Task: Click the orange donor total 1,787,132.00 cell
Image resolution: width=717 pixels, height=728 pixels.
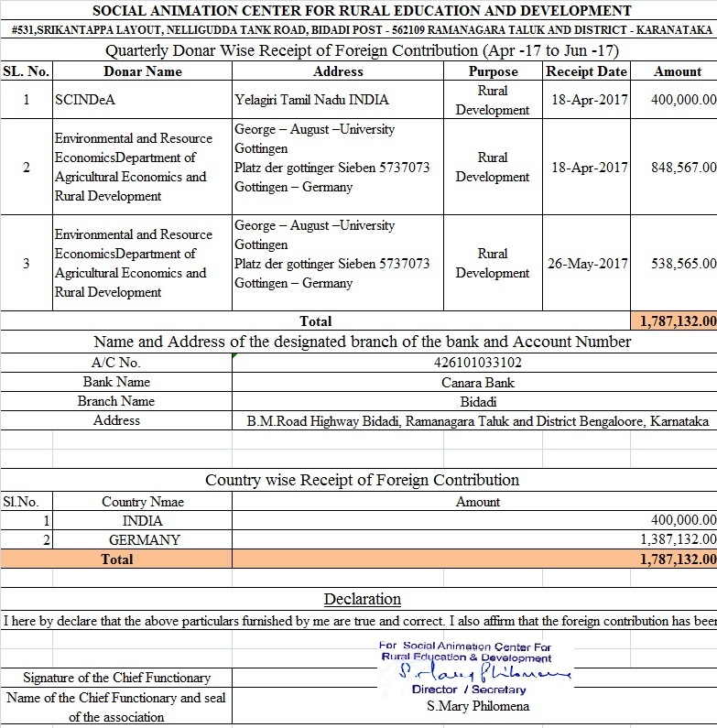Action: point(673,321)
